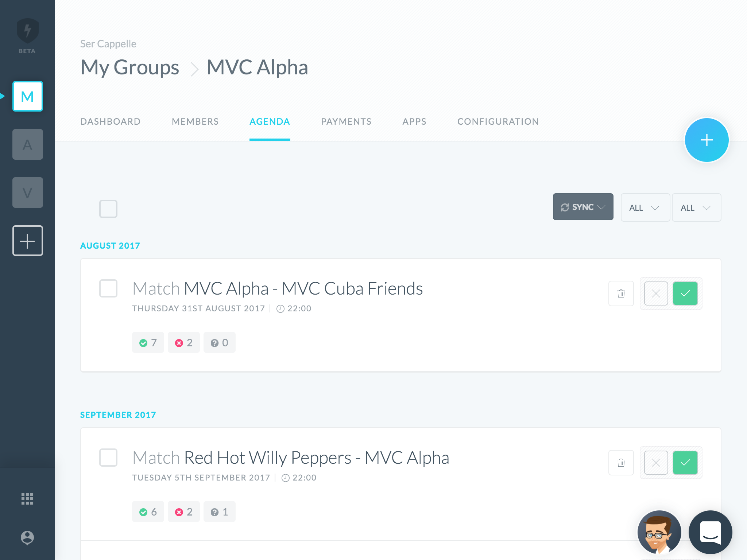Viewport: 747px width, 560px height.
Task: Open the apps grid icon in sidebar
Action: [27, 498]
